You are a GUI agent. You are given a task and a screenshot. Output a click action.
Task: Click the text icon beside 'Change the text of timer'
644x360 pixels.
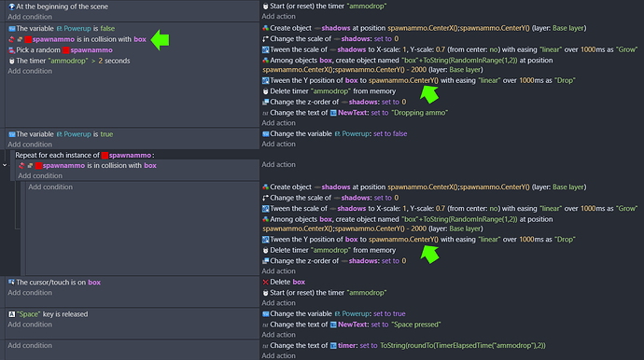point(265,346)
